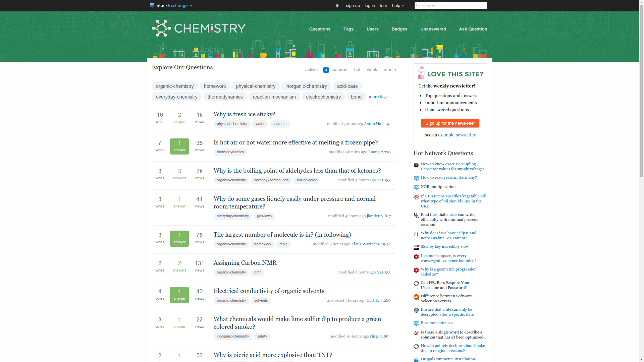Open the StackExchange network menu
Screen dimensions: 644x362
point(171,5)
